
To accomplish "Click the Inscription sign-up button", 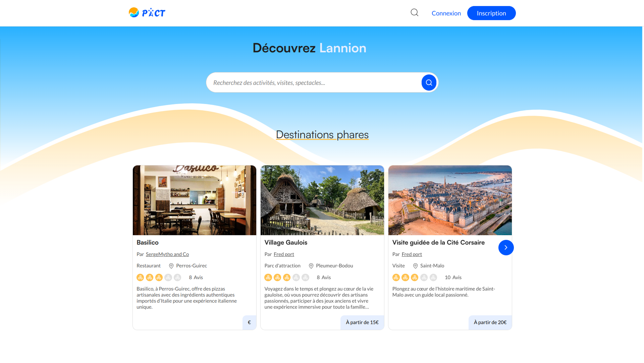I will [491, 13].
